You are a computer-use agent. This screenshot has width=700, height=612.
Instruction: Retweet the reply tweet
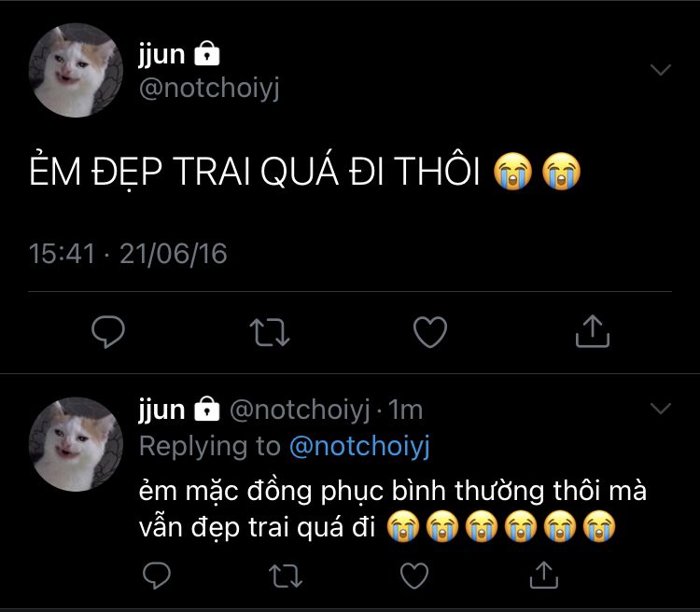[286, 576]
